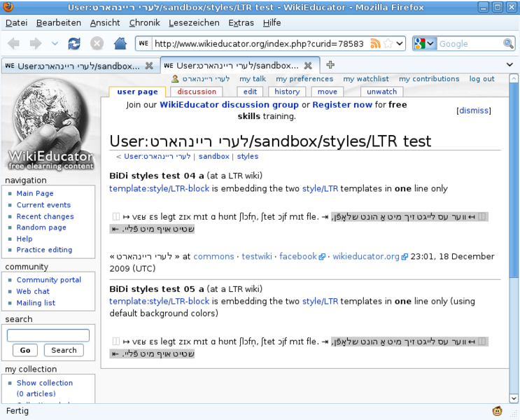Open my watchlist link
Image resolution: width=520 pixels, height=420 pixels.
point(366,79)
